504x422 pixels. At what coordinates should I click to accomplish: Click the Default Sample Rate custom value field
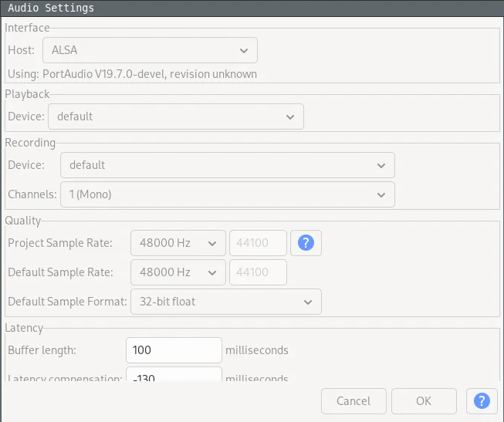pyautogui.click(x=258, y=272)
